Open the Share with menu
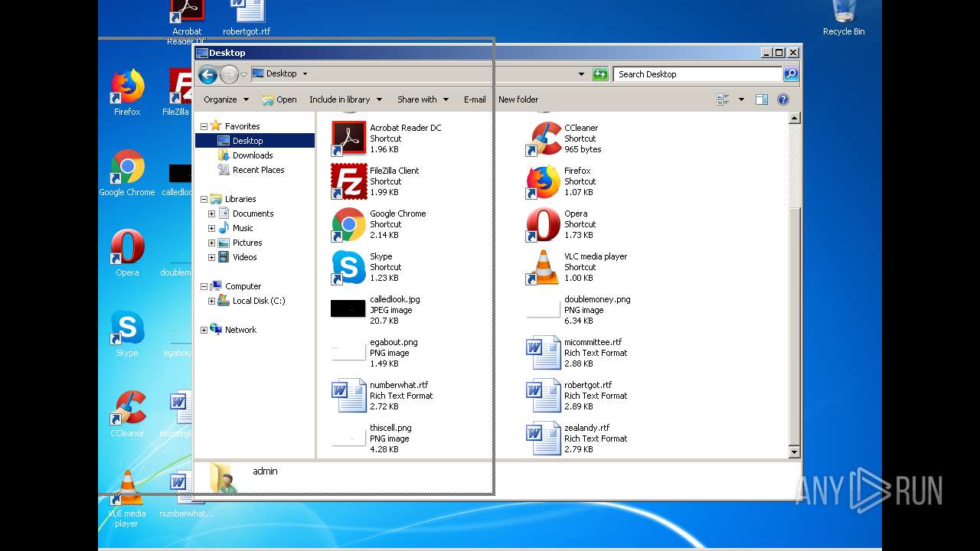The image size is (980, 551). [x=422, y=99]
